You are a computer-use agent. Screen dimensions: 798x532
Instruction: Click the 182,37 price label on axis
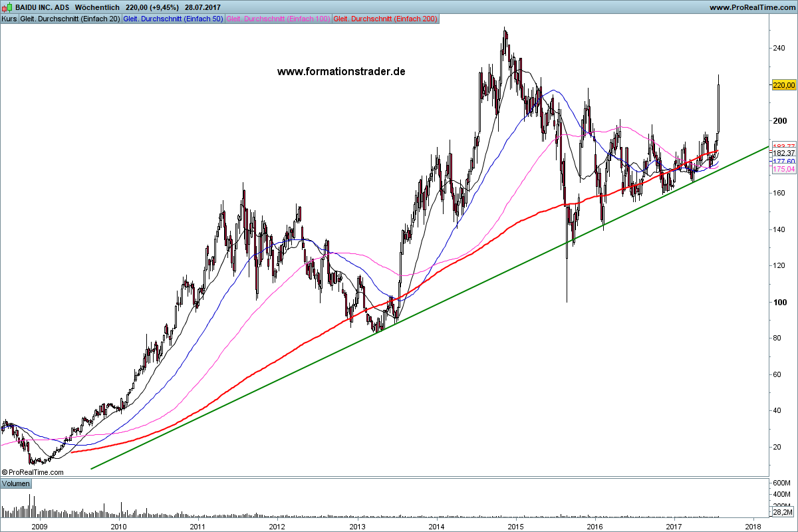(x=783, y=153)
